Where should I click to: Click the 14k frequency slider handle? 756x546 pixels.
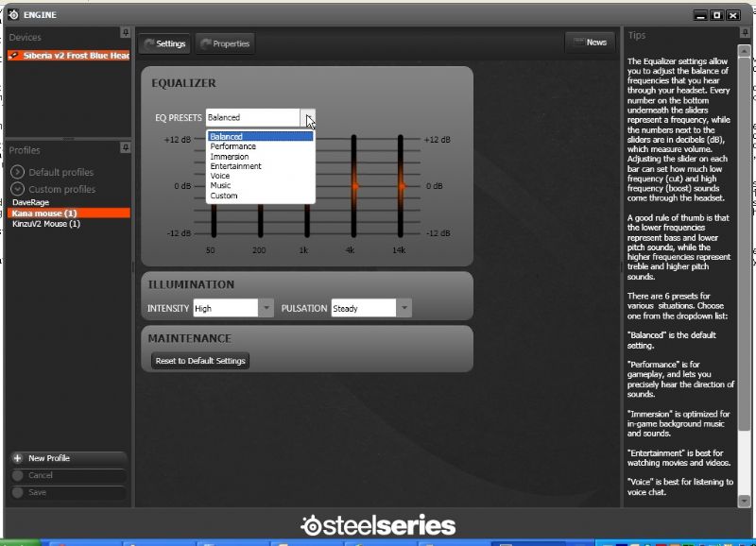coord(401,186)
